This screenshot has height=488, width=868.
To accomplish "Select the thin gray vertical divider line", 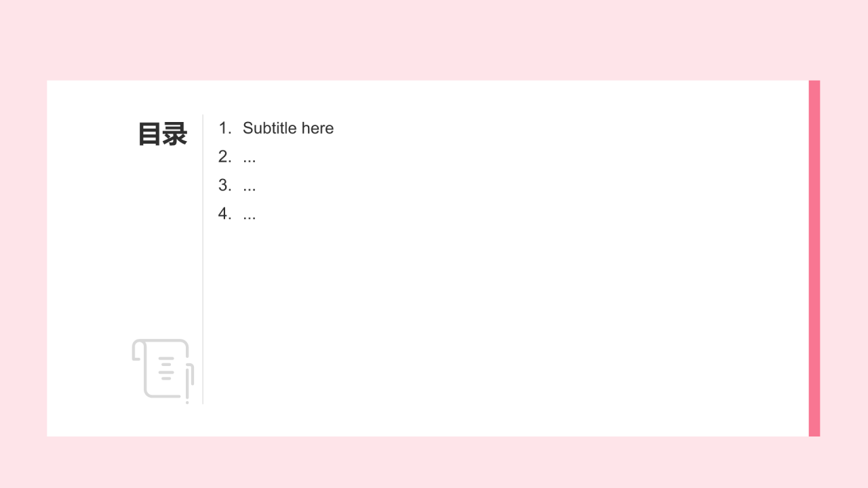I will click(x=203, y=259).
